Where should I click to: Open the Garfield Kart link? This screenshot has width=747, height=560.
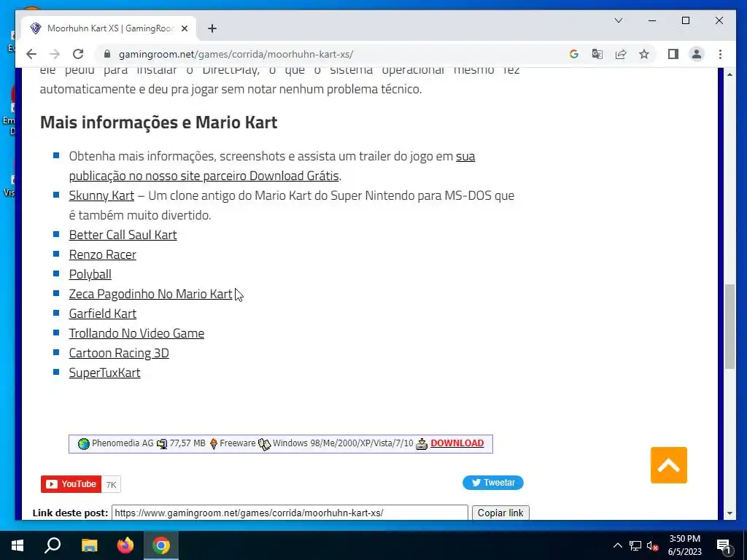click(102, 314)
